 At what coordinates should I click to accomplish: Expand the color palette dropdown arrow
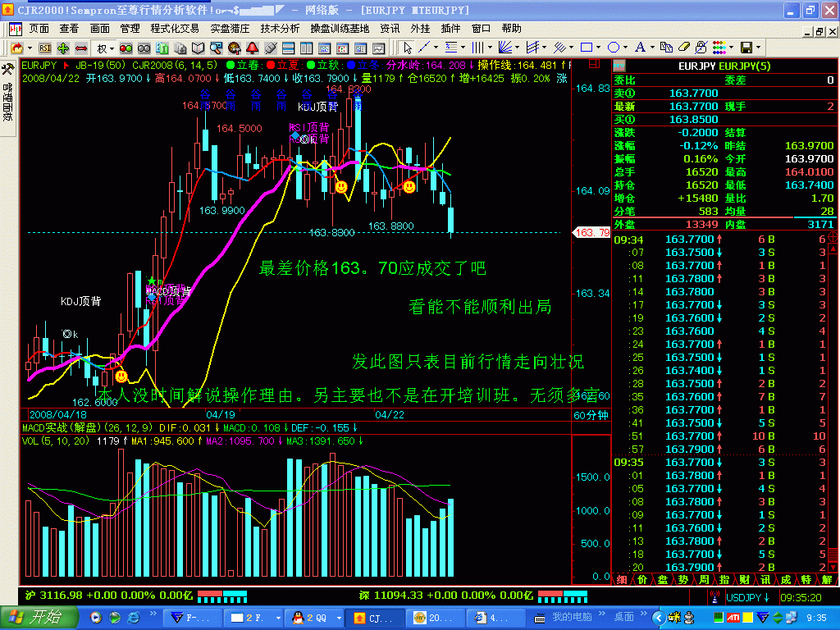coord(731,48)
